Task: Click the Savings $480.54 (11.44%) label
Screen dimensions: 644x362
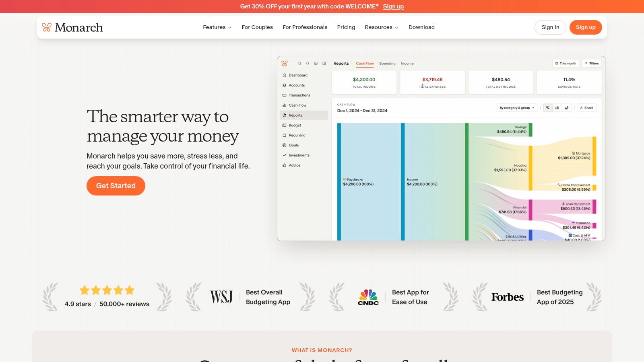Action: 512,130
